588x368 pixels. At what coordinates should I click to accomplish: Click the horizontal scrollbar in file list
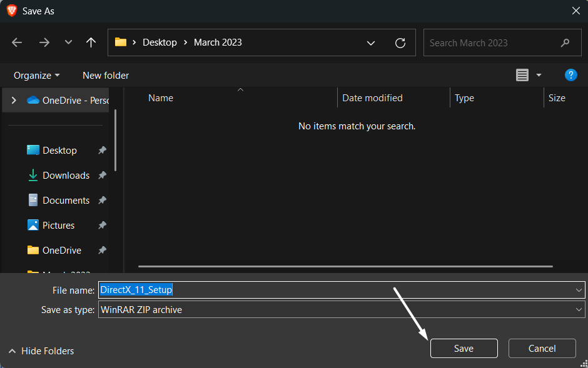click(345, 266)
